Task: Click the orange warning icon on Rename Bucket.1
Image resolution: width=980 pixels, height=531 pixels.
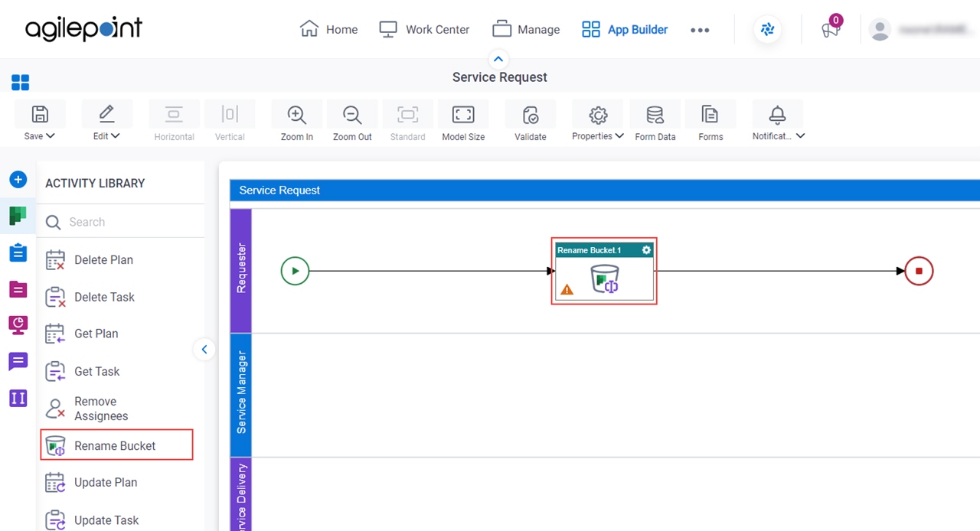Action: point(567,290)
